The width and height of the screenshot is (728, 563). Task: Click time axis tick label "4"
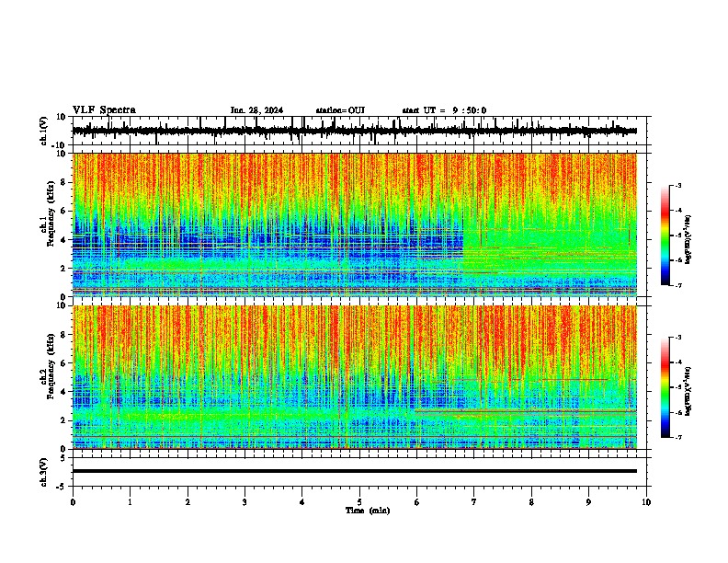[302, 502]
